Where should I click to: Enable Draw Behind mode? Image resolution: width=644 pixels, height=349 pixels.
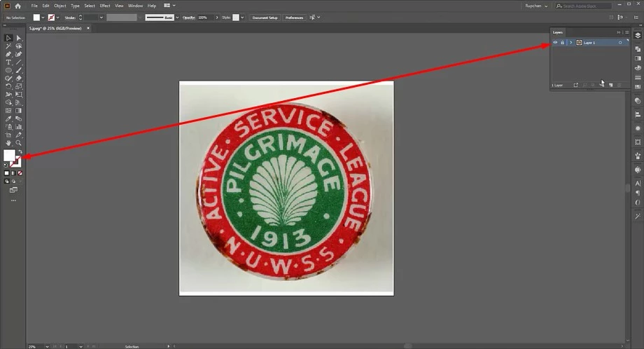(13, 182)
